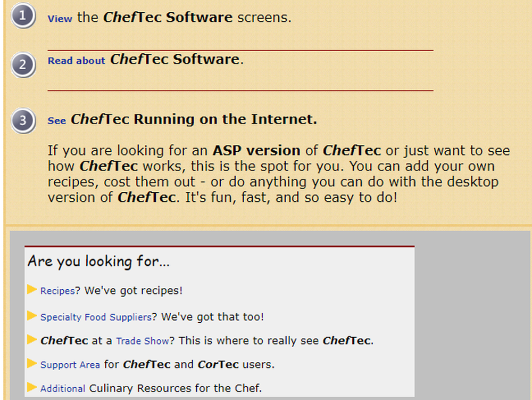Click 'We've got recipes!' text
This screenshot has width=532, height=400.
point(134,291)
